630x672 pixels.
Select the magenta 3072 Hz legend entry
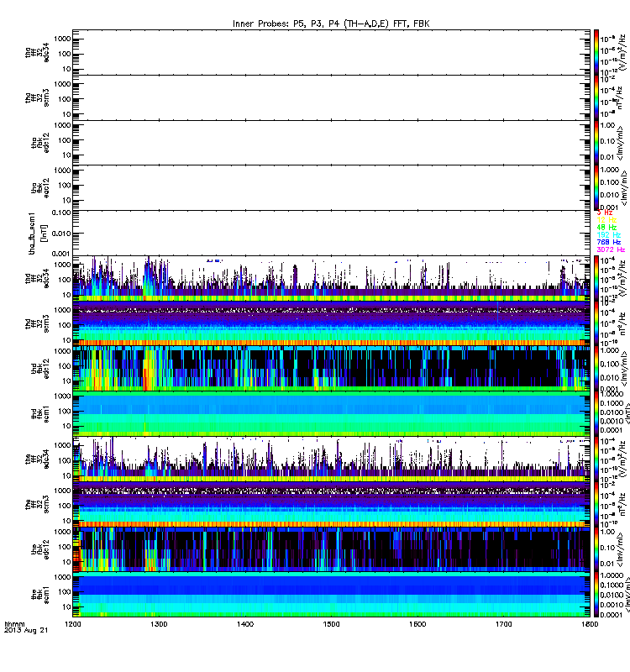(610, 249)
